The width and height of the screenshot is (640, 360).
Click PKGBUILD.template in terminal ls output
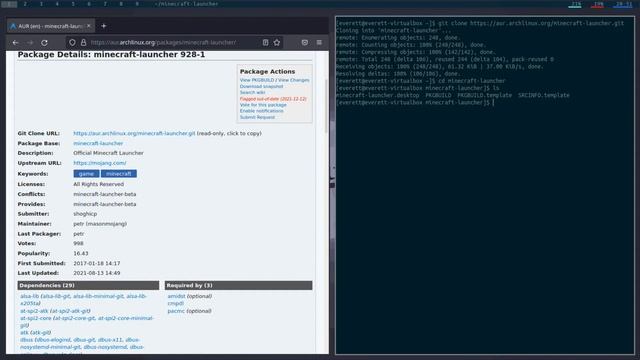click(x=484, y=95)
